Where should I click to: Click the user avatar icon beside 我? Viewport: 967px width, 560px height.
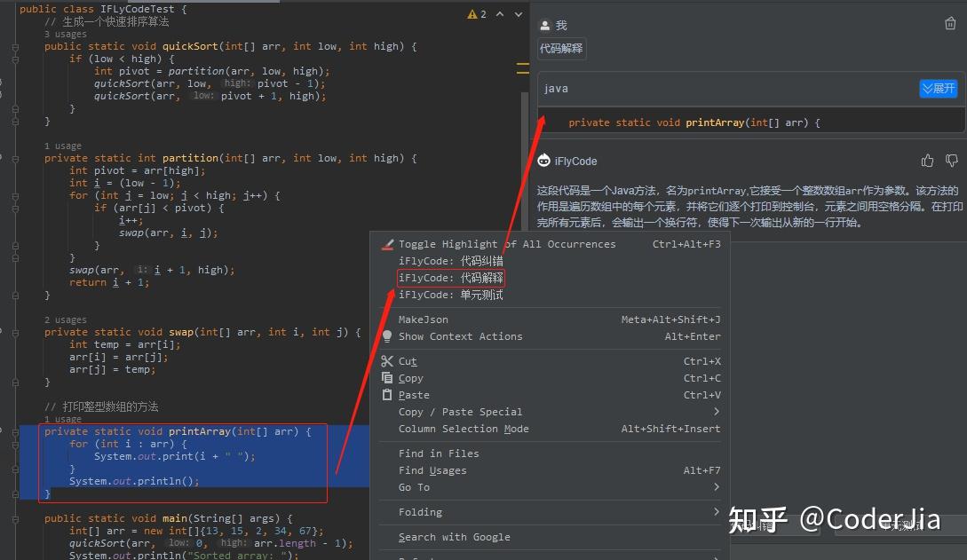click(x=544, y=25)
